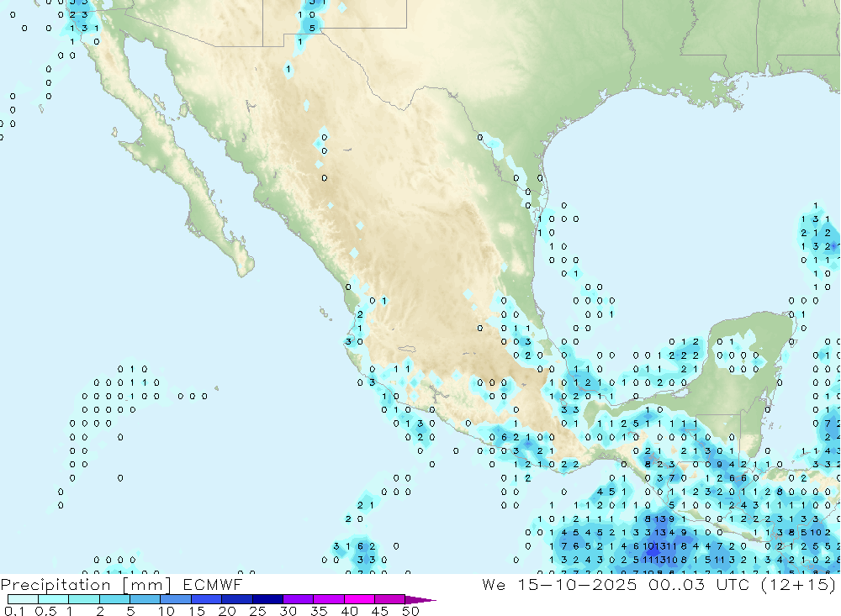Click the '20' legend scale value

[227, 611]
